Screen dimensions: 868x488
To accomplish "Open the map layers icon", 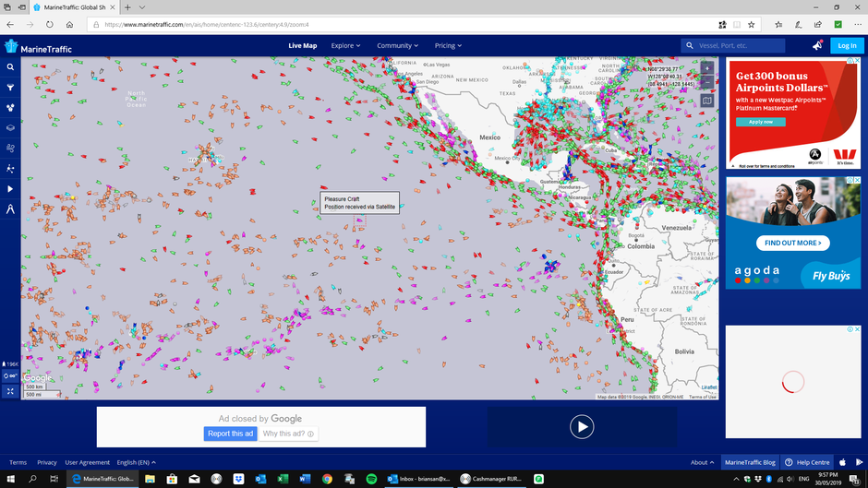I will [x=10, y=128].
